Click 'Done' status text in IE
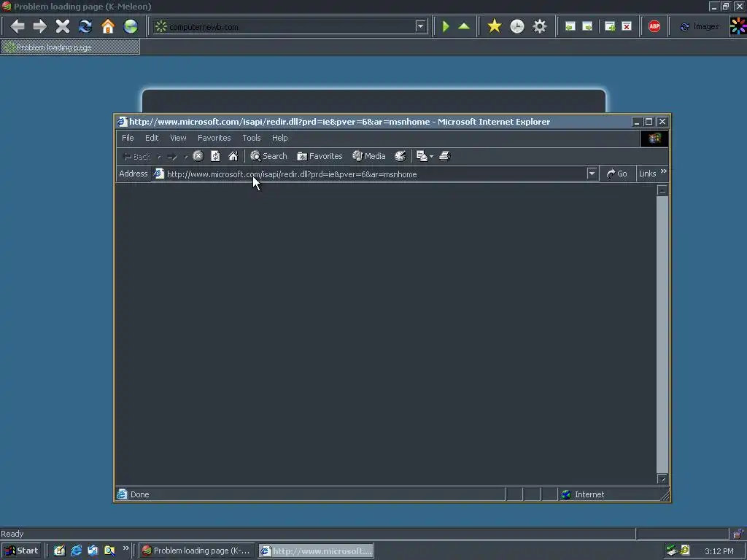This screenshot has width=747, height=560. click(x=139, y=494)
